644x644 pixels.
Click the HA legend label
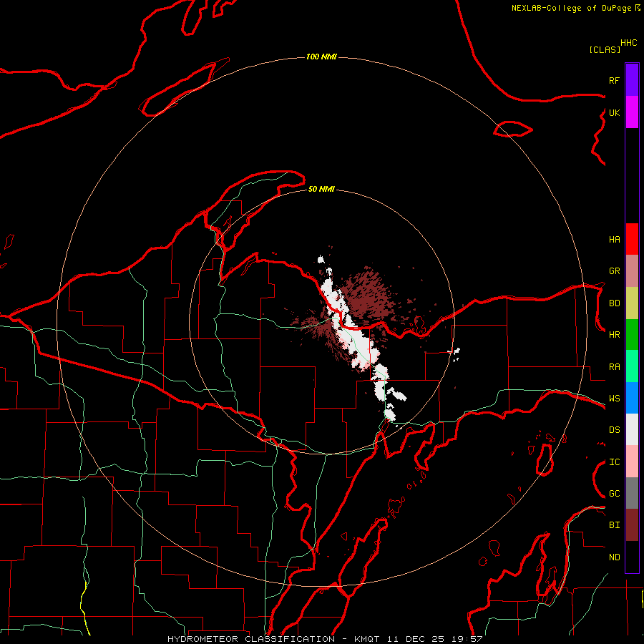point(615,240)
